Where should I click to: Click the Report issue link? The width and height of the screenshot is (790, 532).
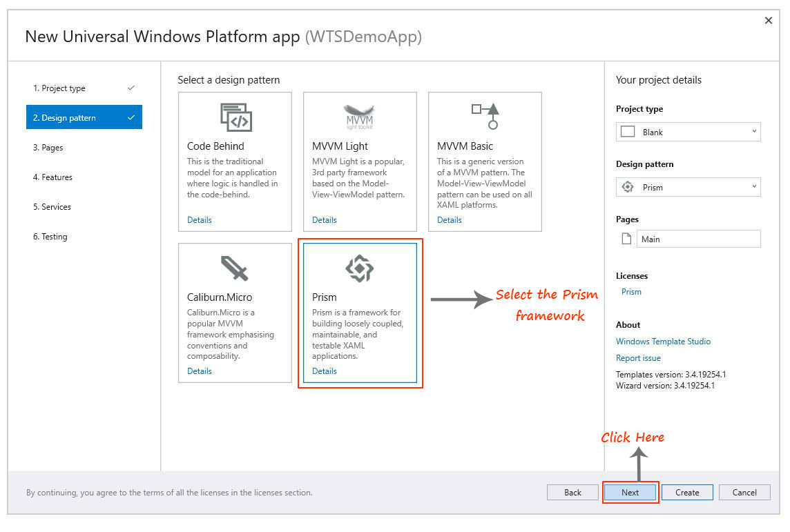tap(638, 358)
